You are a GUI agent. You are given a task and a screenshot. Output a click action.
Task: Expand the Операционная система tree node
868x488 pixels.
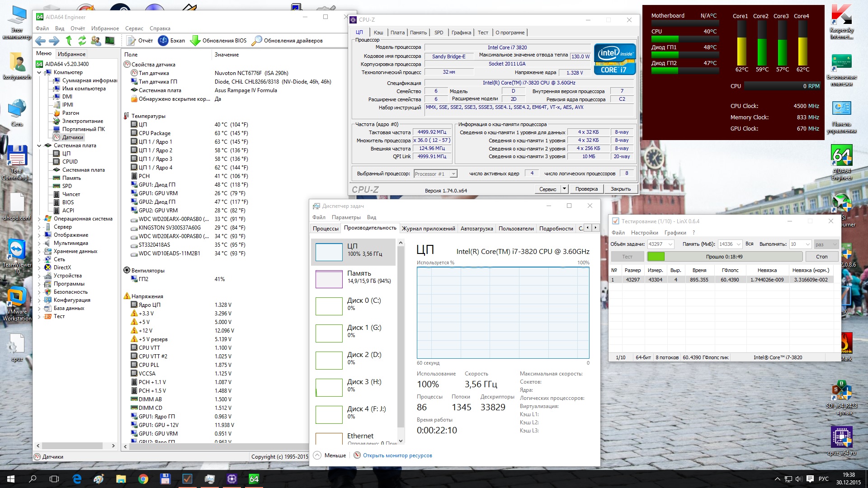click(39, 219)
